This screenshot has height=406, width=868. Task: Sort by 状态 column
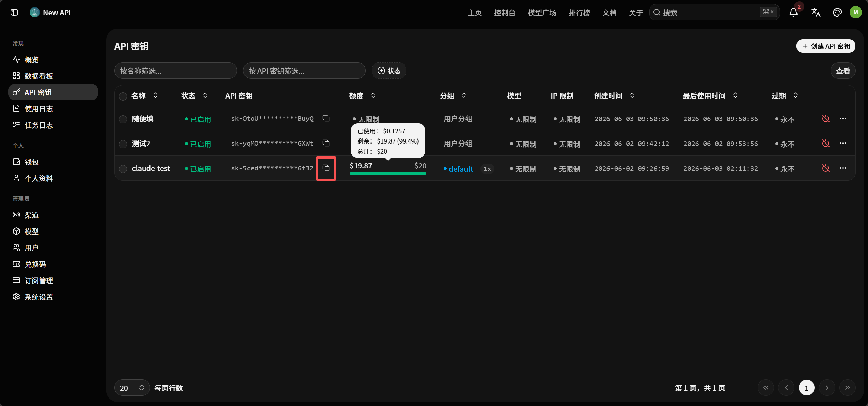195,96
